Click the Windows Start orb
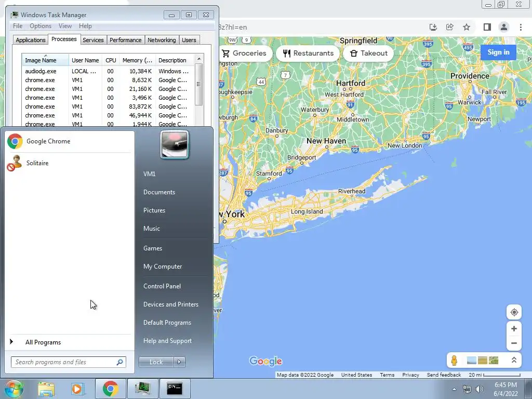Viewport: 532px width, 399px height. coord(14,389)
